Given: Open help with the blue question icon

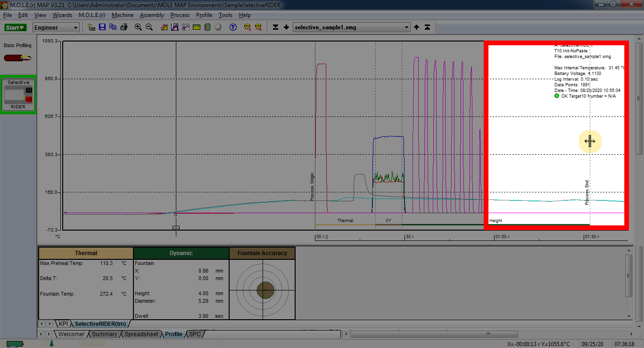Looking at the screenshot, I should coord(233,27).
